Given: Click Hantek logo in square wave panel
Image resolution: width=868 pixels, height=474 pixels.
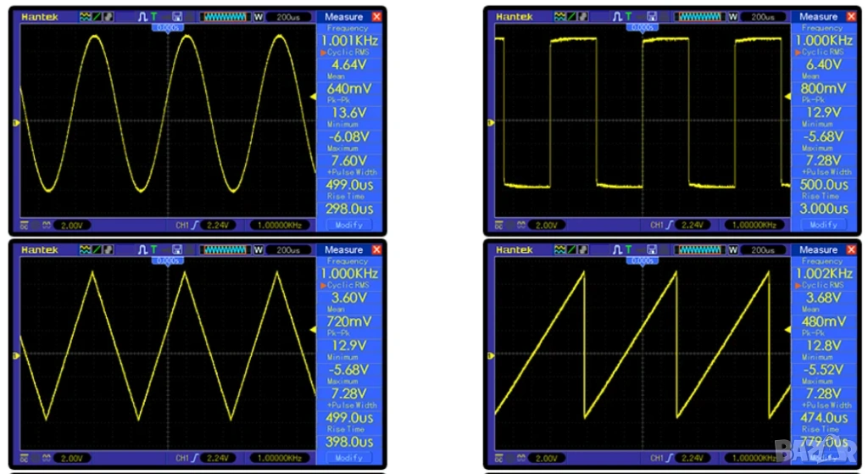Looking at the screenshot, I should pos(515,17).
